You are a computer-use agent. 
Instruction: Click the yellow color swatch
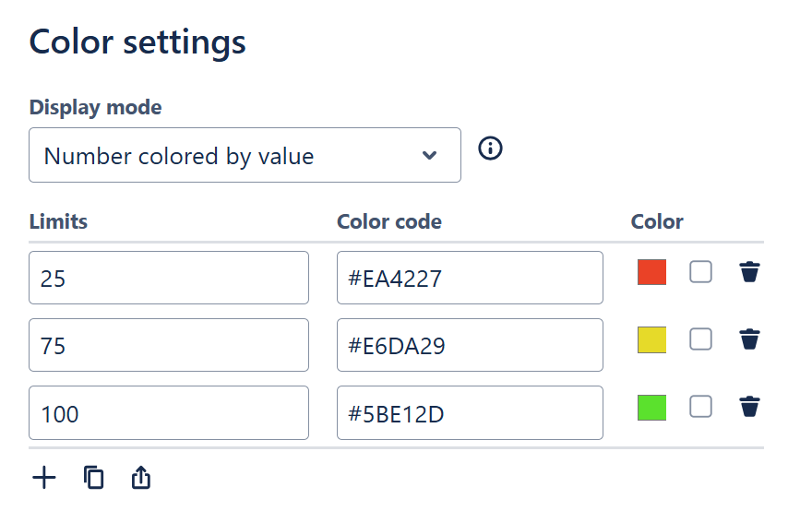tap(651, 339)
